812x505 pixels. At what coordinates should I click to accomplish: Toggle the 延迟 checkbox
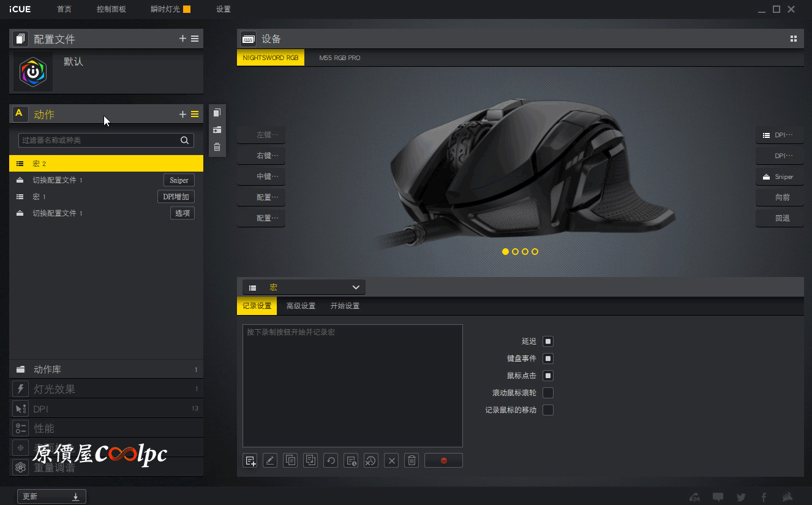(548, 341)
